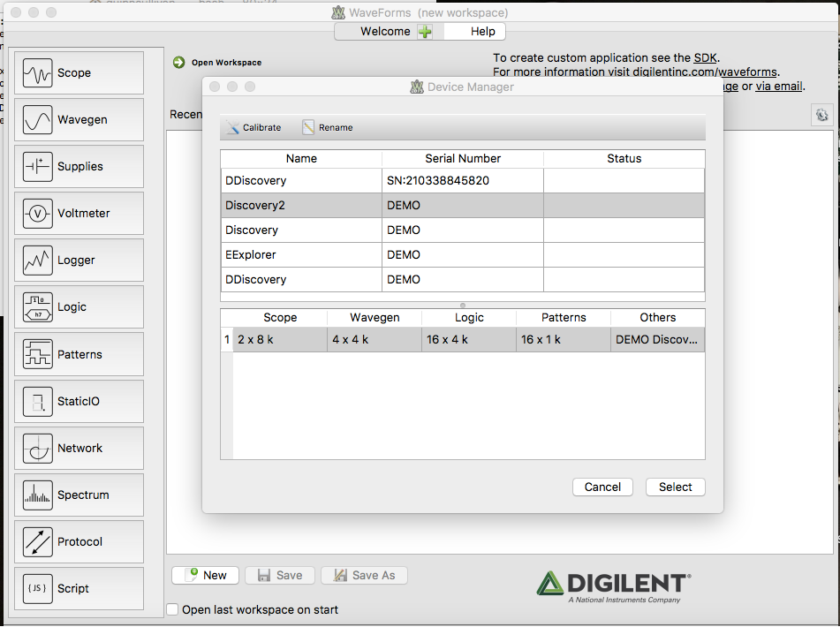Select the Discovery DEMO device row
Viewport: 840px width, 627px height.
point(463,230)
